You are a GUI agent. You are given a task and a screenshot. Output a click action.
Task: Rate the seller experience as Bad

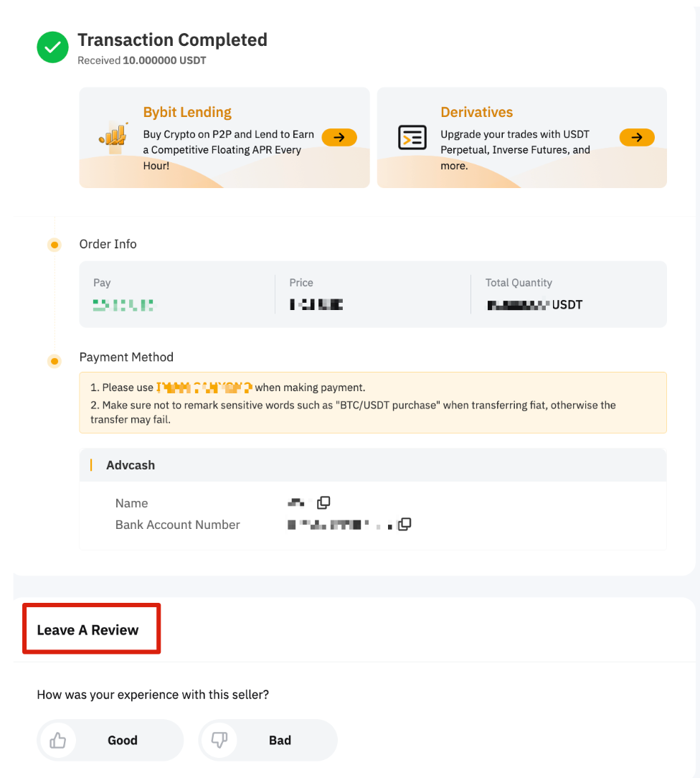pos(280,740)
